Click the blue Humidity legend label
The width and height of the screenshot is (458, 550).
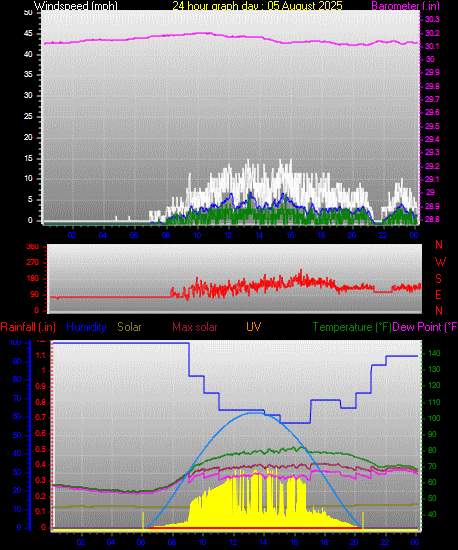pos(86,327)
